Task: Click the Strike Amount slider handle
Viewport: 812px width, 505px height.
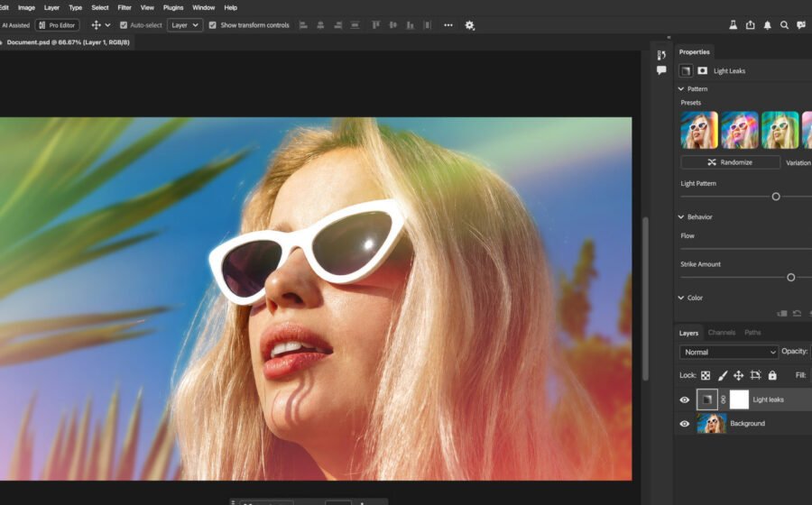Action: [x=790, y=278]
